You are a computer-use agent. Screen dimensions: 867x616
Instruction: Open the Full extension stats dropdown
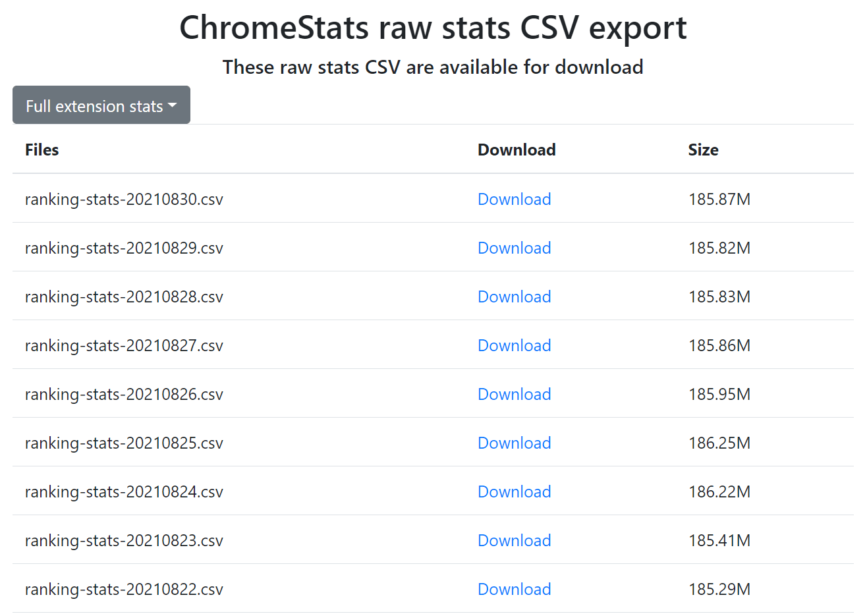tap(101, 105)
